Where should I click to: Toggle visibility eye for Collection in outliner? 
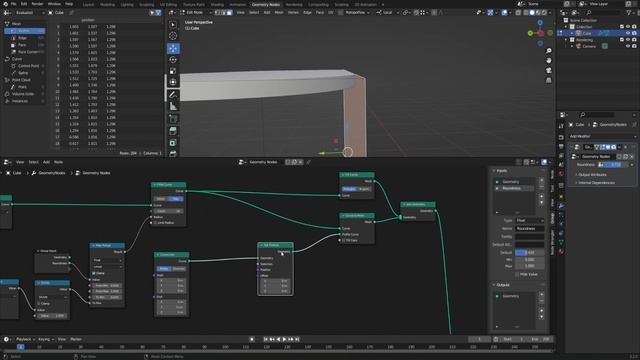pos(628,27)
